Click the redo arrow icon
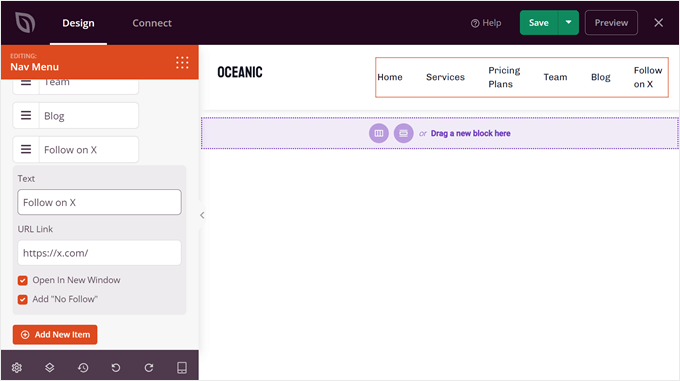Image resolution: width=680 pixels, height=381 pixels. pos(149,368)
